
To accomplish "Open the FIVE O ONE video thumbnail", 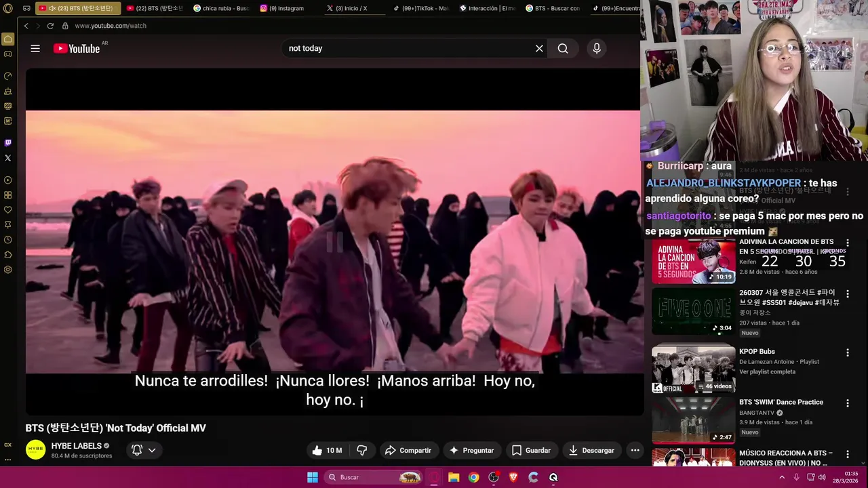I will pyautogui.click(x=694, y=312).
